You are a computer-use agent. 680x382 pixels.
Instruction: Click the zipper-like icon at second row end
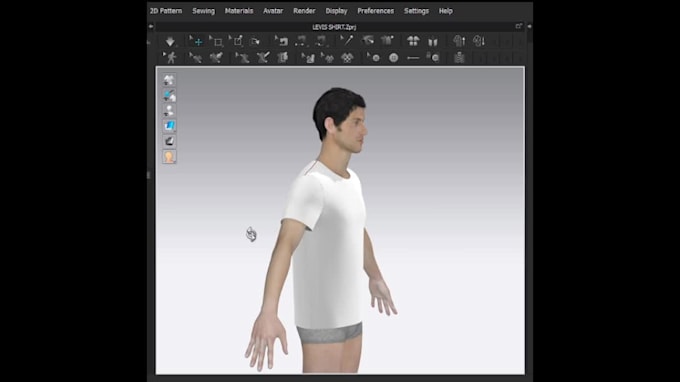(x=459, y=57)
